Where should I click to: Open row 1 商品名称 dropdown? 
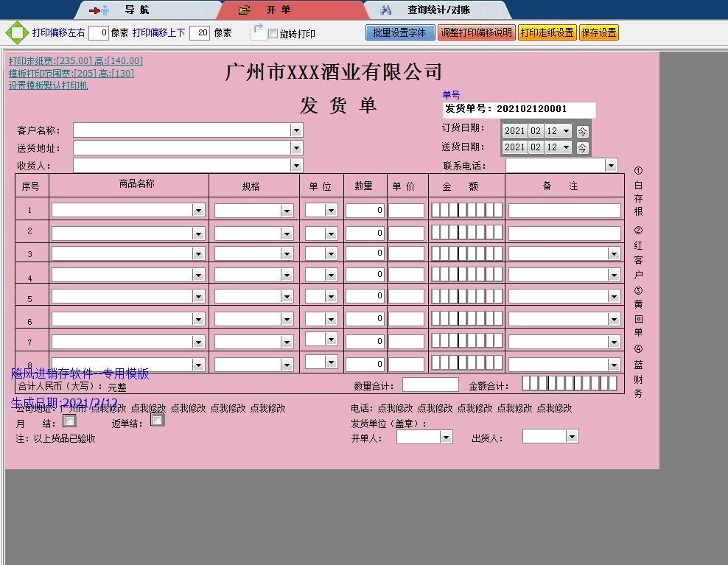pos(197,211)
